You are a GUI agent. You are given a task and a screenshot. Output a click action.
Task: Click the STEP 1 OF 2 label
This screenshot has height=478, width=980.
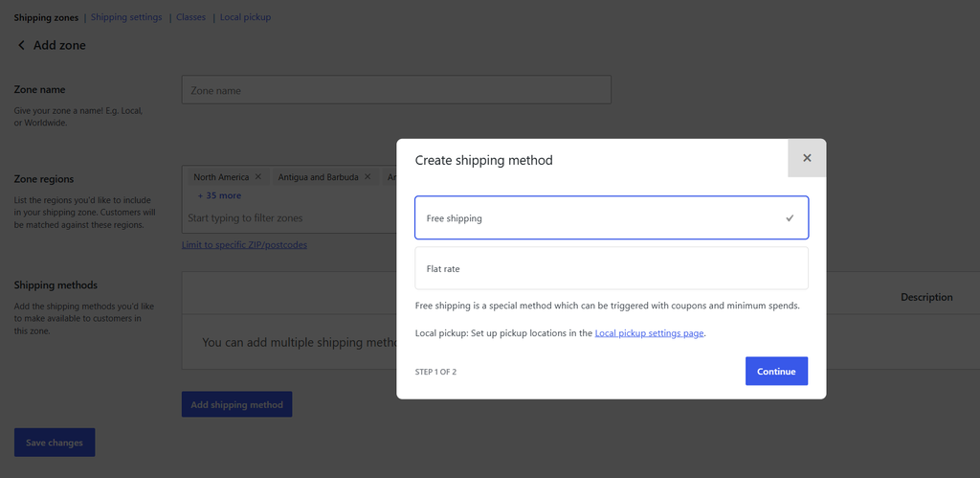coord(435,372)
